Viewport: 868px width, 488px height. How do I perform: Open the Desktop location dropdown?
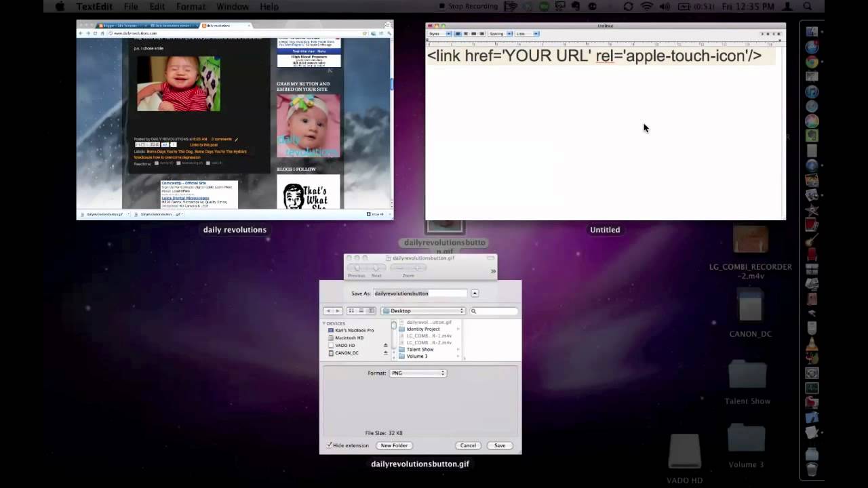424,310
